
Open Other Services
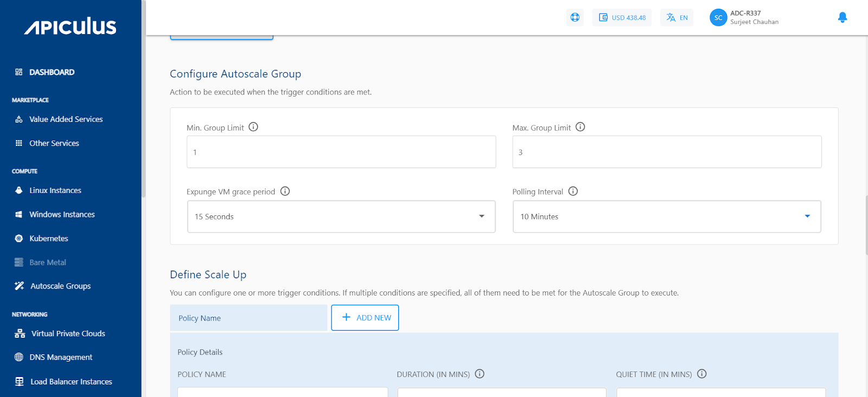click(x=54, y=143)
